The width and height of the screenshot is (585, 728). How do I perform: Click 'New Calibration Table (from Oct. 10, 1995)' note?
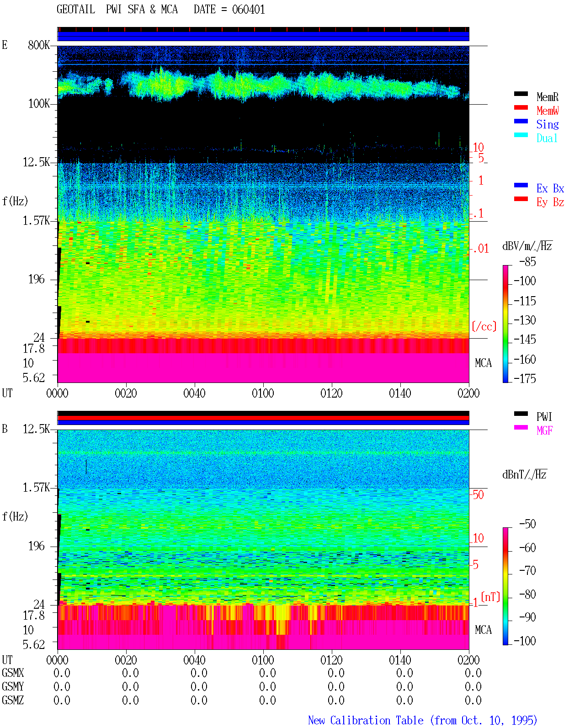point(422,721)
